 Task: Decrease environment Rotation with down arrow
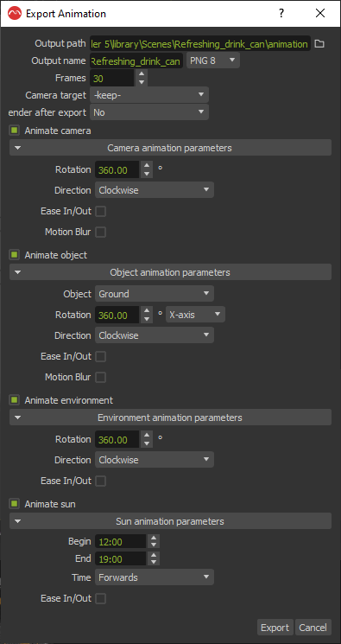click(147, 443)
